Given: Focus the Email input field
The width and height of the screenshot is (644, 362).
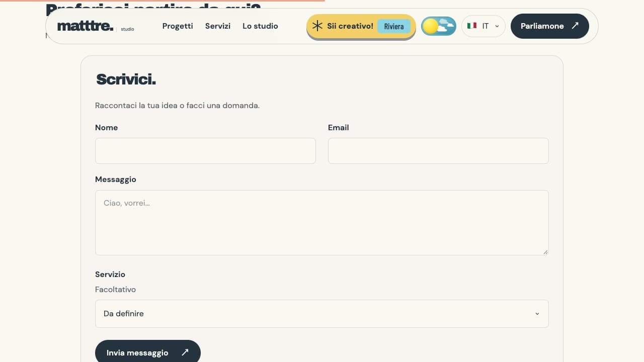Looking at the screenshot, I should point(438,151).
